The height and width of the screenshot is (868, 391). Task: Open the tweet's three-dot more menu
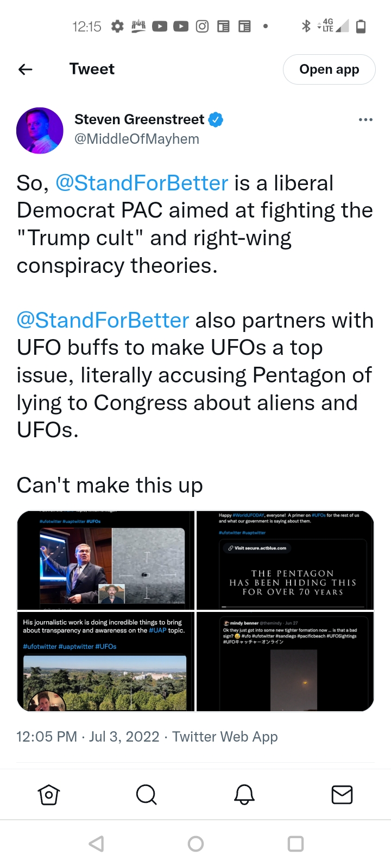(x=365, y=119)
